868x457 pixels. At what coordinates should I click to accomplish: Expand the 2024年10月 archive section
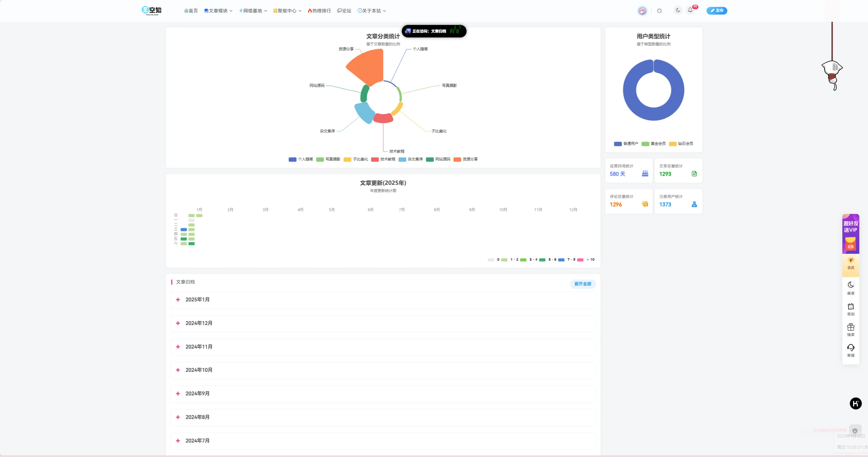(x=199, y=370)
